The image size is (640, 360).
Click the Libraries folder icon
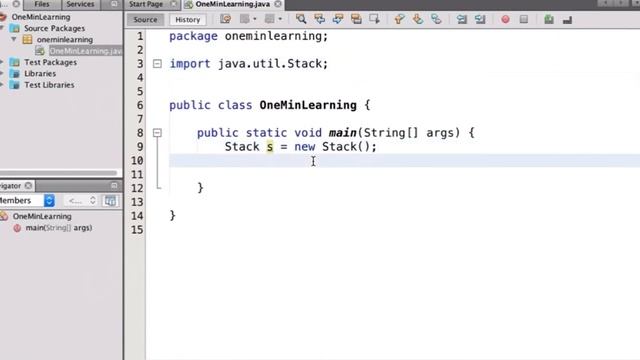click(14, 74)
